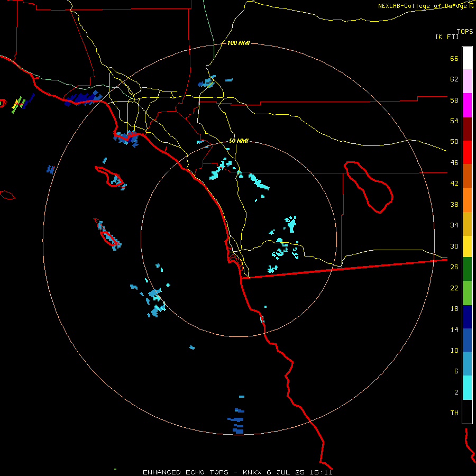Viewport: 476px width, 476px height.
Task: Pick the magenta color band in legend
Action: coord(467,105)
